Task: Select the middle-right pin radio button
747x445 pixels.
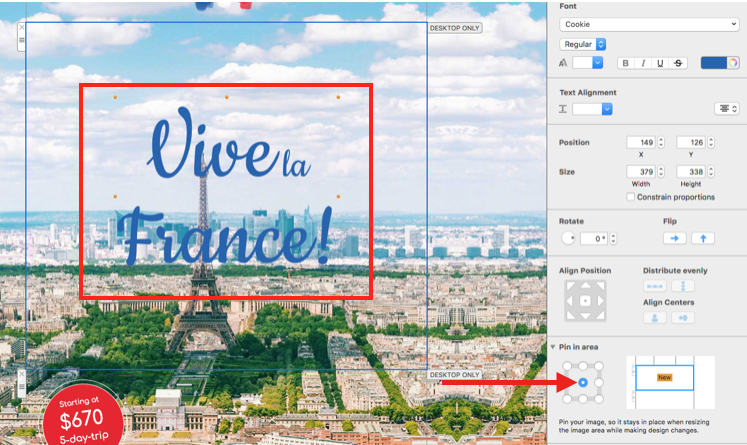Action: pyautogui.click(x=599, y=383)
